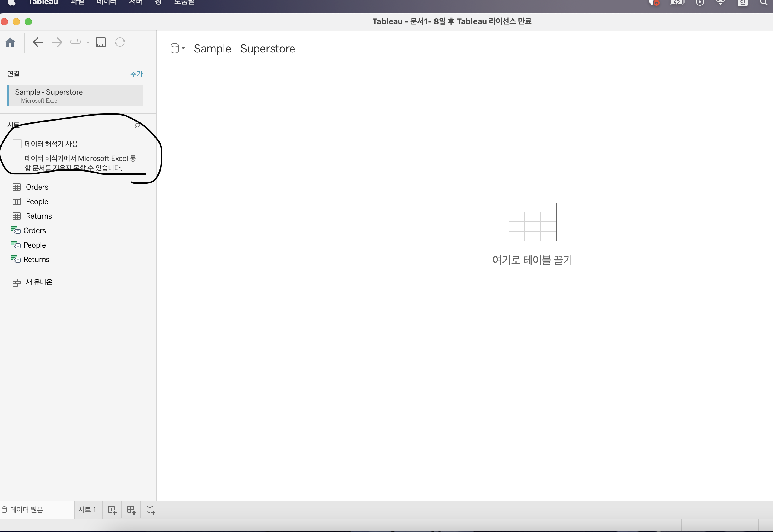
Task: Click the Wi-Fi icon in the macOS menu bar
Action: point(721,3)
